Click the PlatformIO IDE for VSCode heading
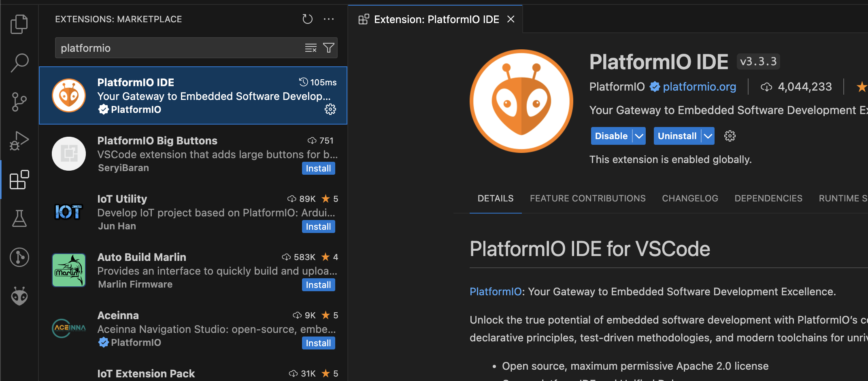868x381 pixels. tap(590, 249)
